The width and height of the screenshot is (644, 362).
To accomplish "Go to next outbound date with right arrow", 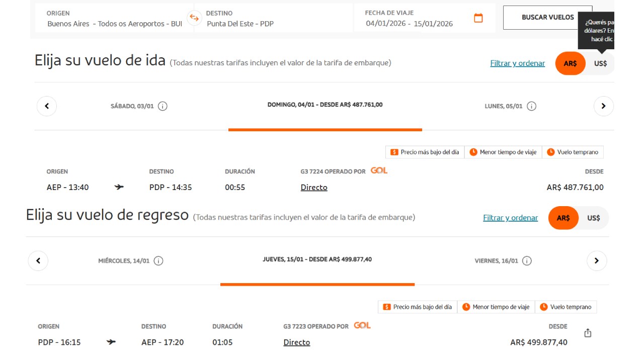I will tap(604, 106).
